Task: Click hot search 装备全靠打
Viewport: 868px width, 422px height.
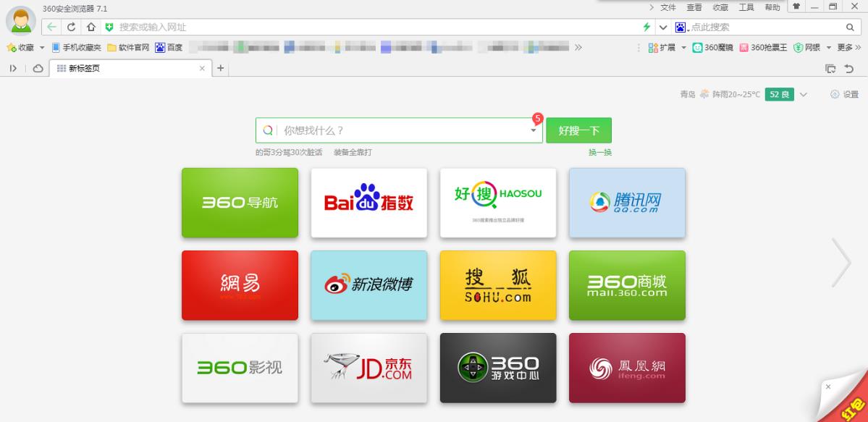Action: click(353, 152)
